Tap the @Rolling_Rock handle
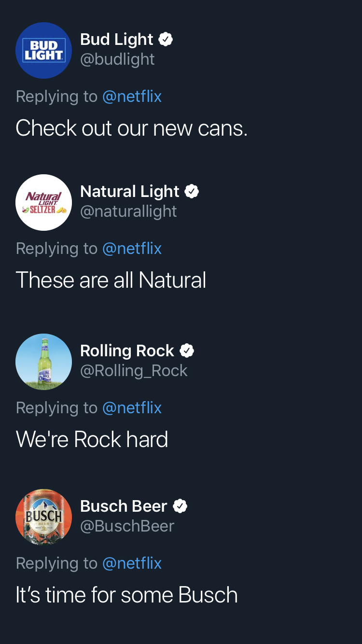This screenshot has width=362, height=644. pos(134,371)
